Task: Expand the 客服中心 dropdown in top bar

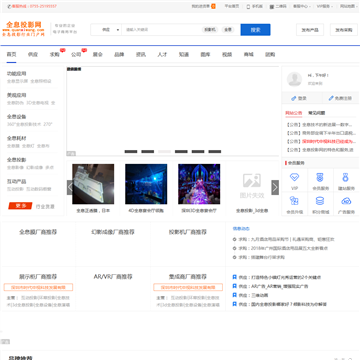Action: pos(302,6)
